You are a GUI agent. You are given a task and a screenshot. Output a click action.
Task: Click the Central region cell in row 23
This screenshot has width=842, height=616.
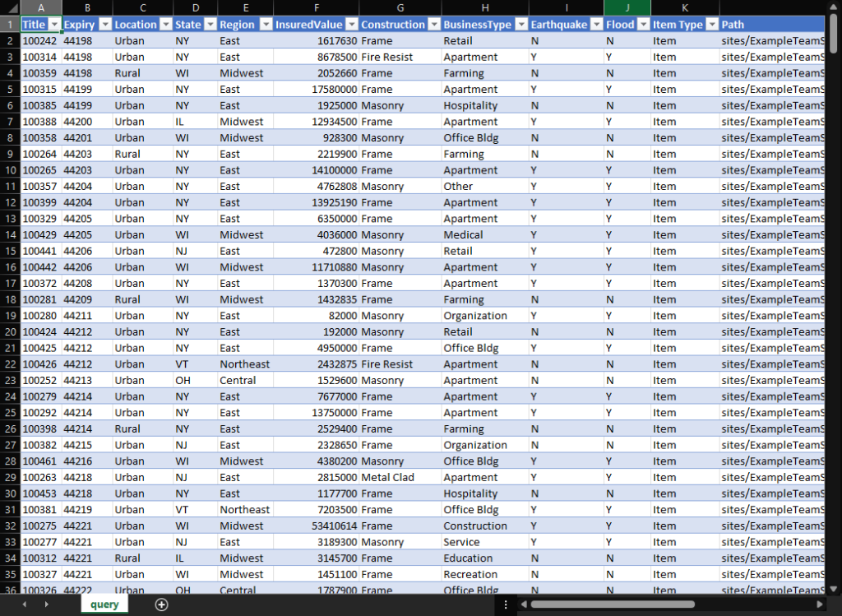tap(245, 380)
